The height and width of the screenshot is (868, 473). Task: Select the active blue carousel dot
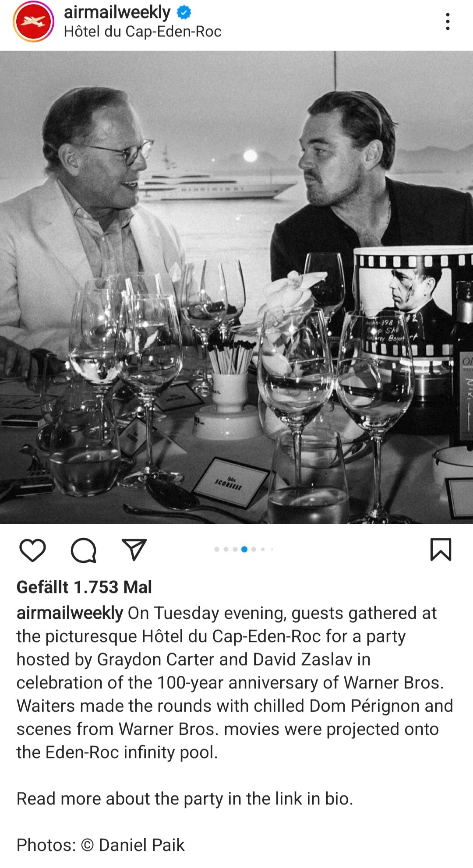(244, 549)
